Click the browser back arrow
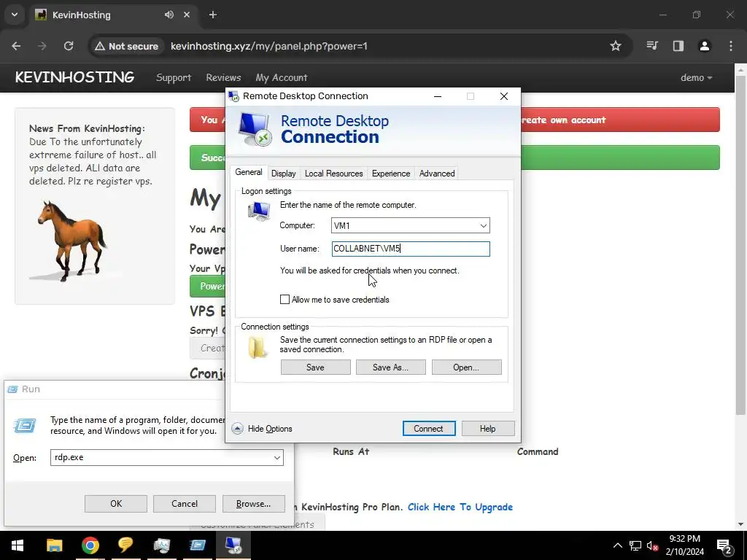 click(x=16, y=46)
